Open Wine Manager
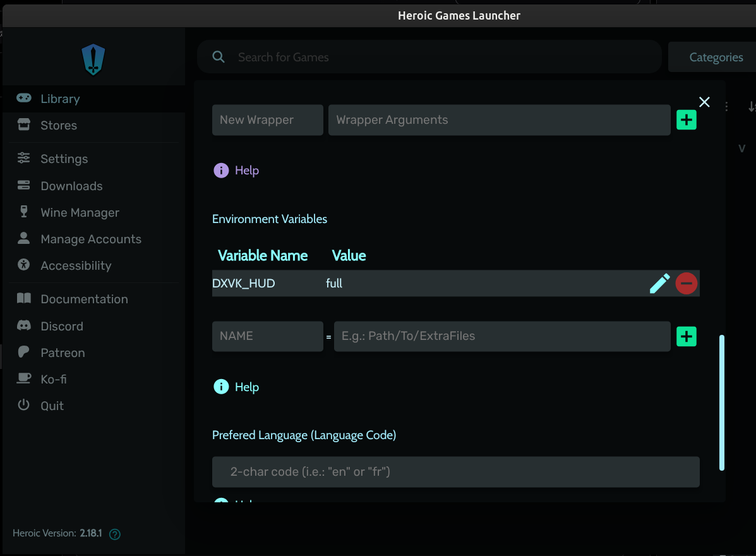 pyautogui.click(x=94, y=212)
